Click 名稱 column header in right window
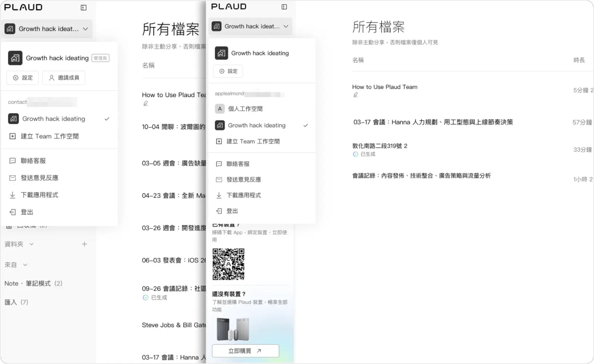594x364 pixels. coord(358,60)
